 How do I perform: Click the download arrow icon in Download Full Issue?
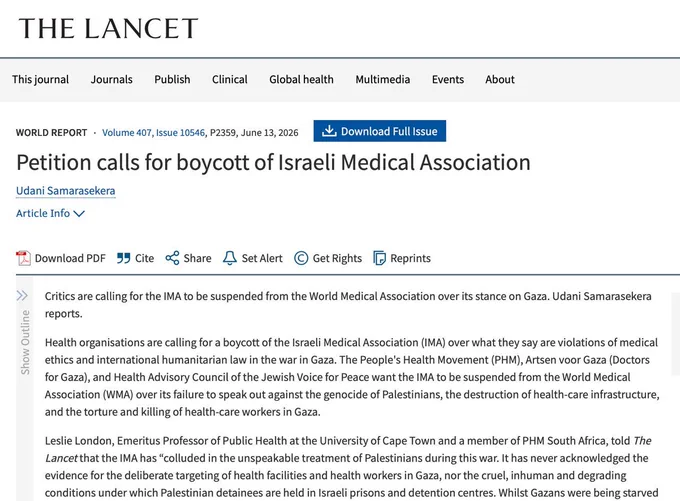(x=329, y=131)
